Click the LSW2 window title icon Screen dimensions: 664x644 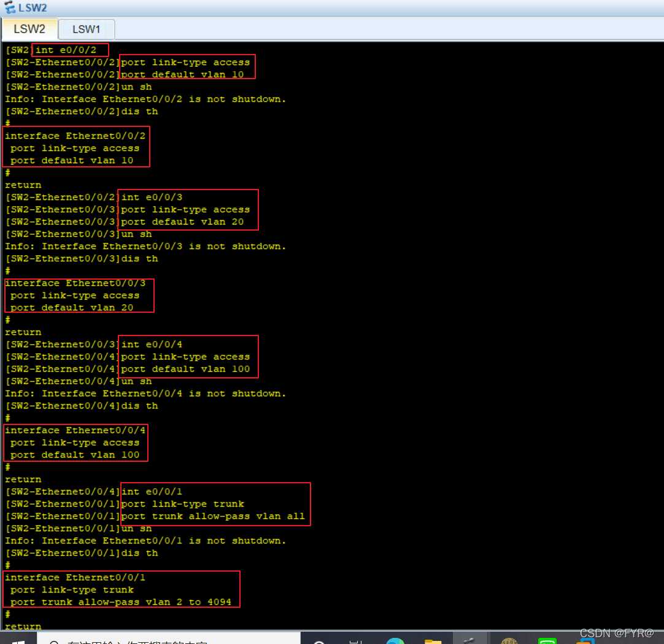(9, 7)
